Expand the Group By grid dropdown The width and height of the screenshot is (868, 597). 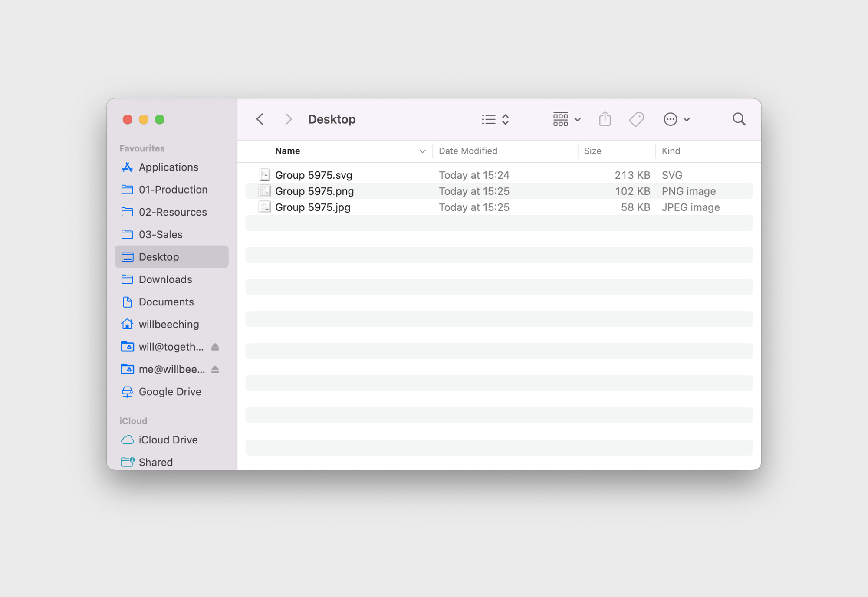566,119
